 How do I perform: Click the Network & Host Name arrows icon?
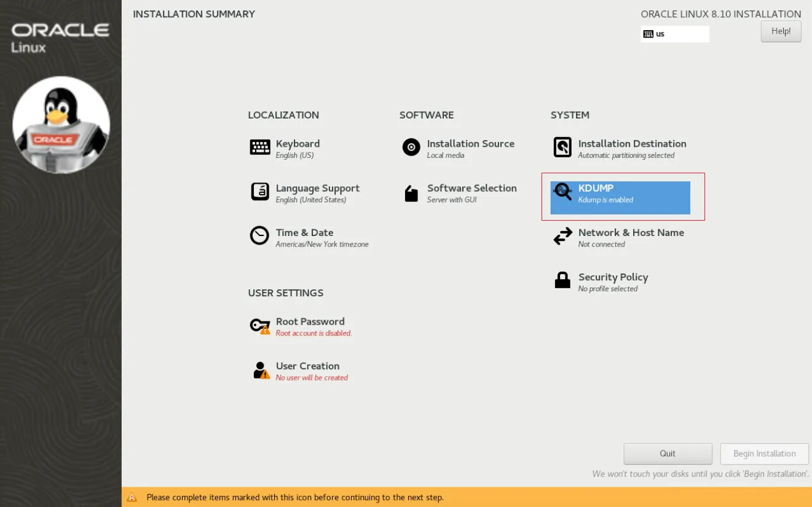coord(562,236)
